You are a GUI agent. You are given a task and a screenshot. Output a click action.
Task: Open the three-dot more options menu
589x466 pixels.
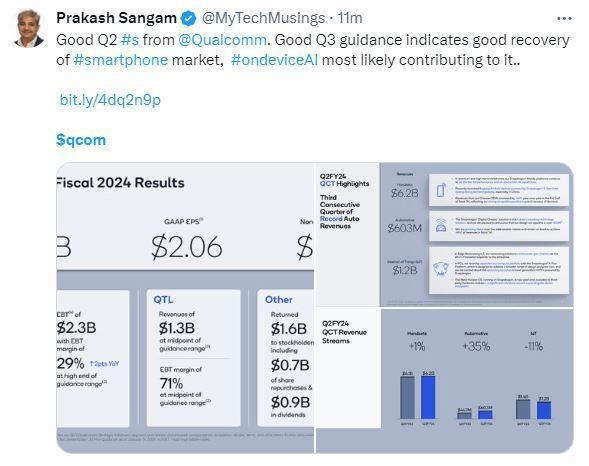click(x=564, y=18)
